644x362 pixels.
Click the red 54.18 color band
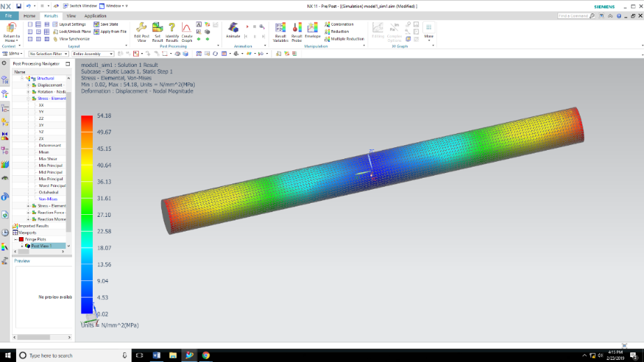pos(87,123)
